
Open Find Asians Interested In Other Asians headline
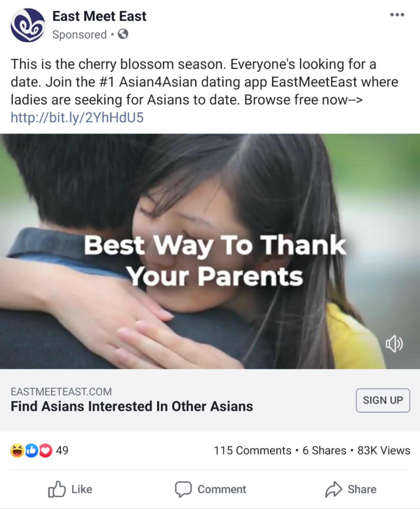tap(132, 406)
